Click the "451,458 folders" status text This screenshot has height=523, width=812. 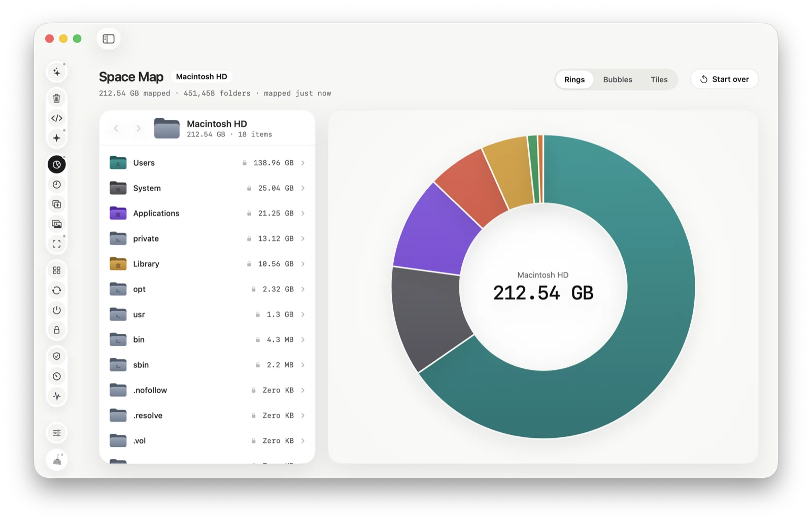(x=217, y=93)
